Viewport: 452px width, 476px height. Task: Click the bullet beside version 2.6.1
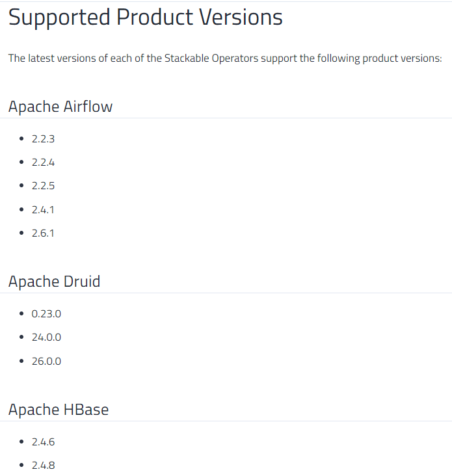21,233
